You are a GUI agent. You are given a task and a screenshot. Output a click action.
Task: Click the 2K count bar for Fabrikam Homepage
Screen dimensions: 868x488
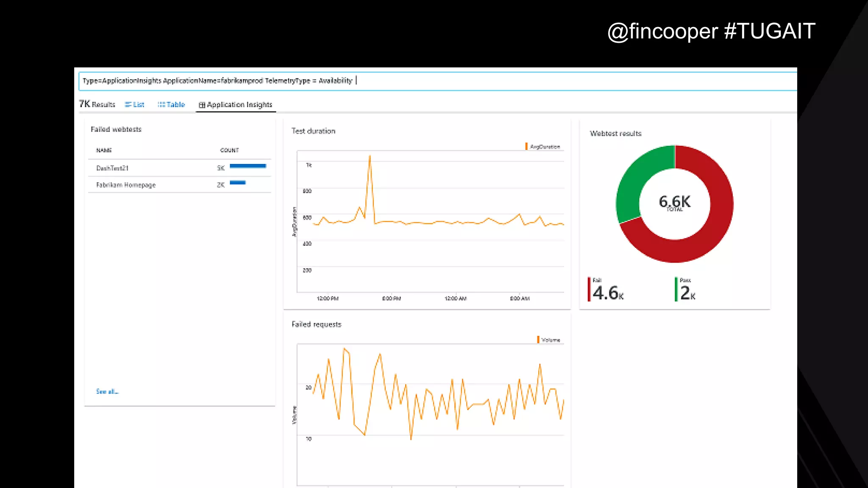point(238,183)
